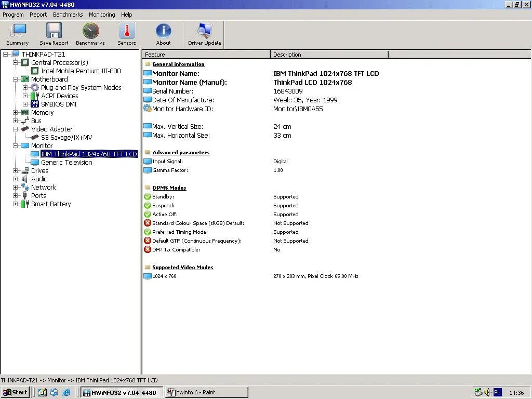This screenshot has width=532, height=399.
Task: Expand the Bus branch
Action: [x=15, y=121]
